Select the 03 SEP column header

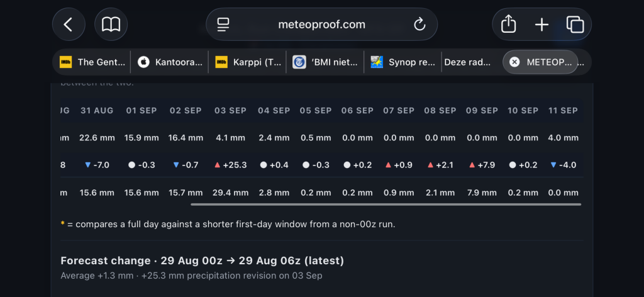tap(230, 111)
